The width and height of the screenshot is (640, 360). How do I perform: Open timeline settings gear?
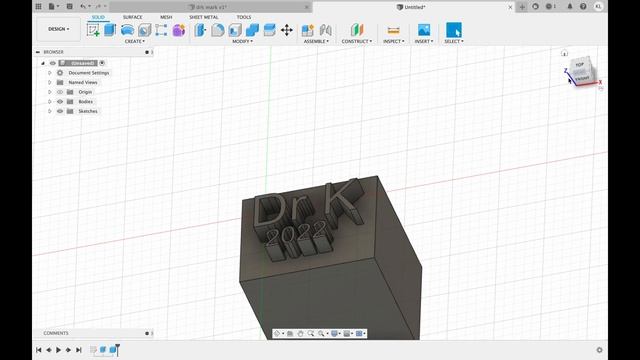tap(599, 350)
